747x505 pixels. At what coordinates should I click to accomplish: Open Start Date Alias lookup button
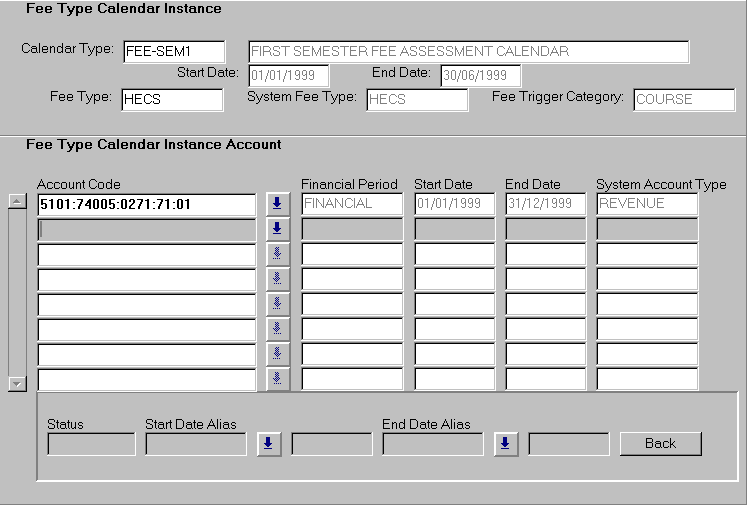tap(268, 444)
